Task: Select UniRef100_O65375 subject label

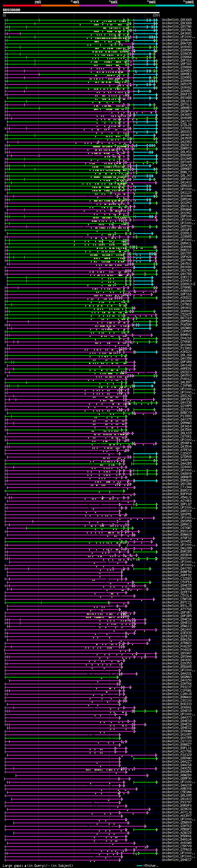Action: pos(177,84)
